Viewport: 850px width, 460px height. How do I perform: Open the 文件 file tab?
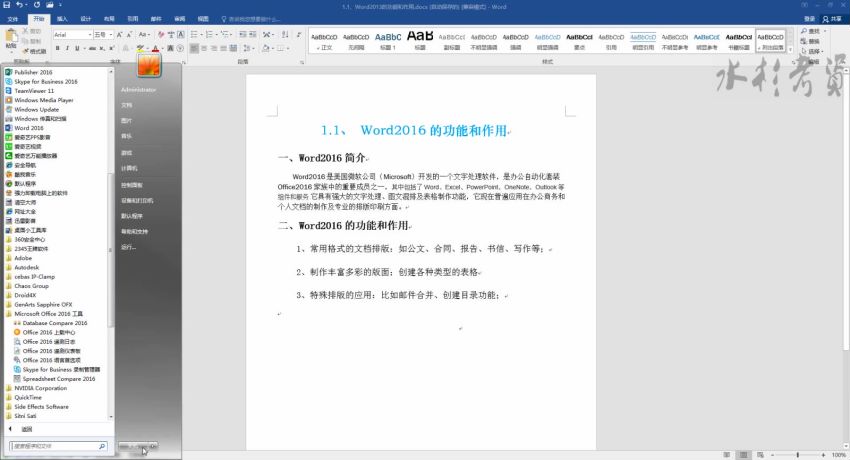pyautogui.click(x=13, y=19)
